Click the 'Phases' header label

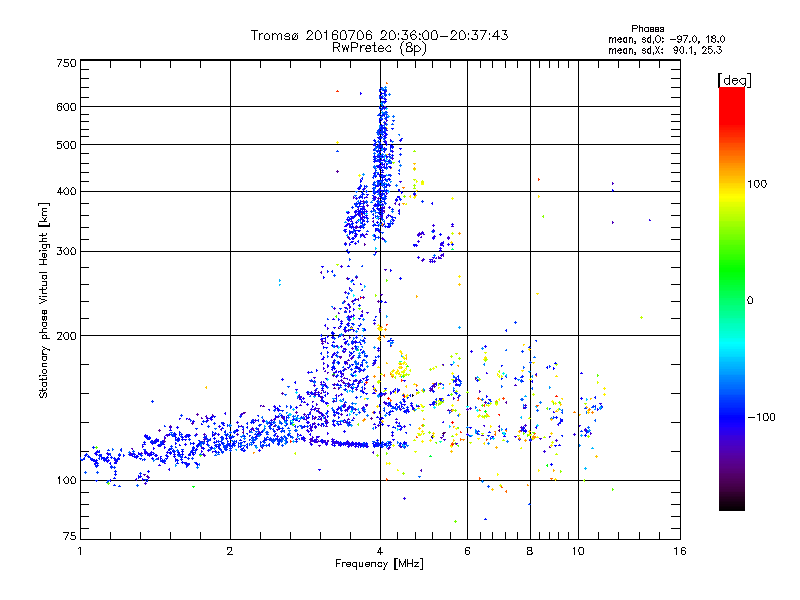(x=647, y=29)
